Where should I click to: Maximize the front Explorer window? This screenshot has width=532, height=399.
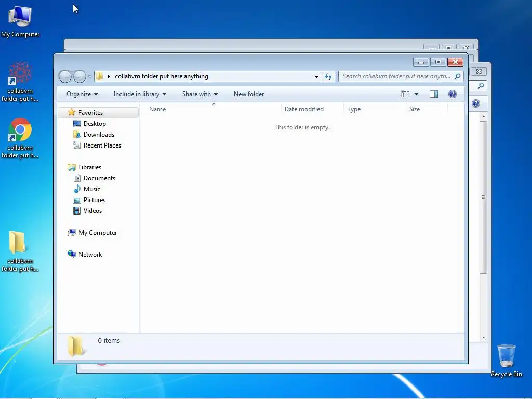[x=438, y=62]
